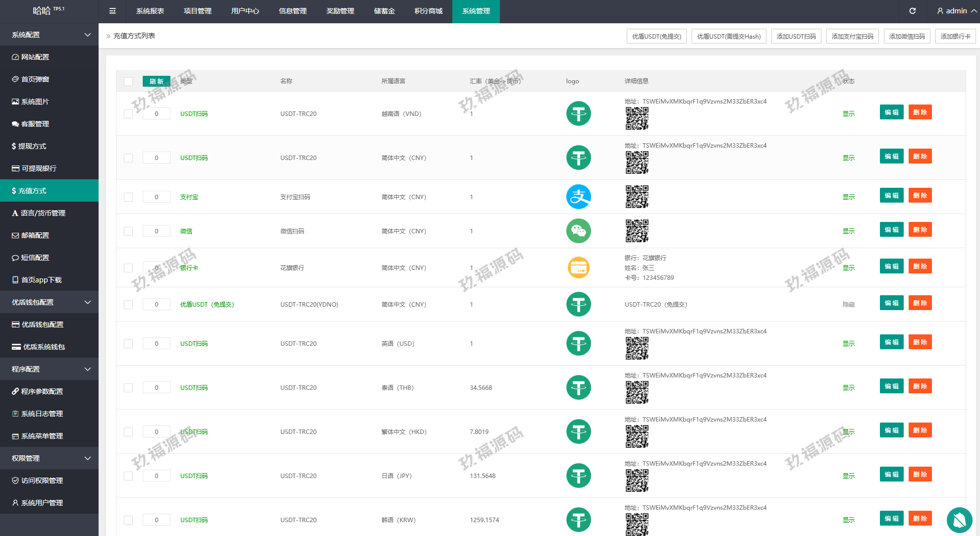Viewport: 980px width, 536px height.
Task: Click the bank card logo icon
Action: coord(578,268)
